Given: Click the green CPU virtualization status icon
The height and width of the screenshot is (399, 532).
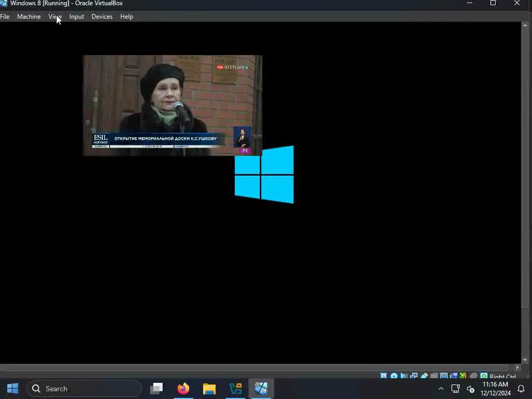Looking at the screenshot, I should click(463, 376).
